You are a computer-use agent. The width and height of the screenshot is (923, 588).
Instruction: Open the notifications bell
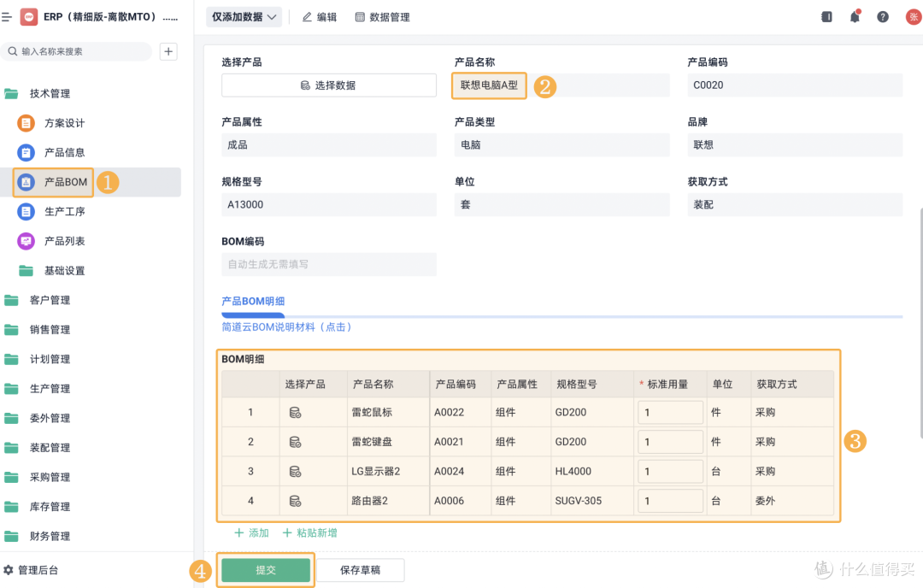point(855,16)
